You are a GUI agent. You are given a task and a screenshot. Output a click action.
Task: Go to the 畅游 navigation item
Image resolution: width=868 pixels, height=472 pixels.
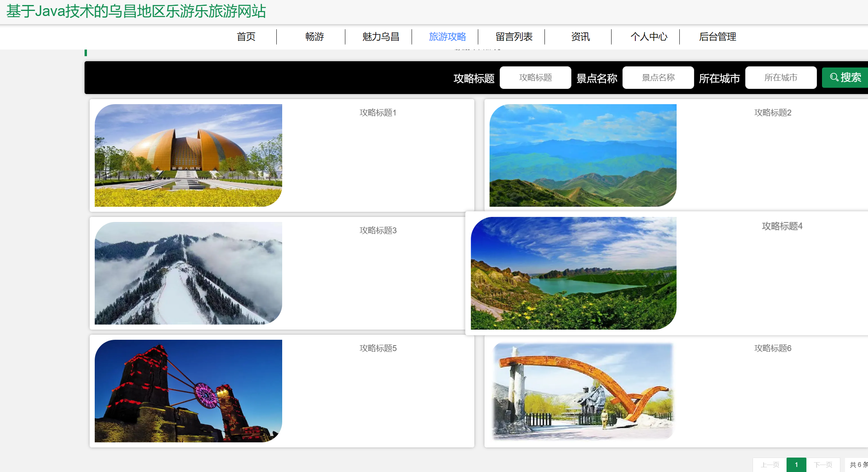point(315,37)
